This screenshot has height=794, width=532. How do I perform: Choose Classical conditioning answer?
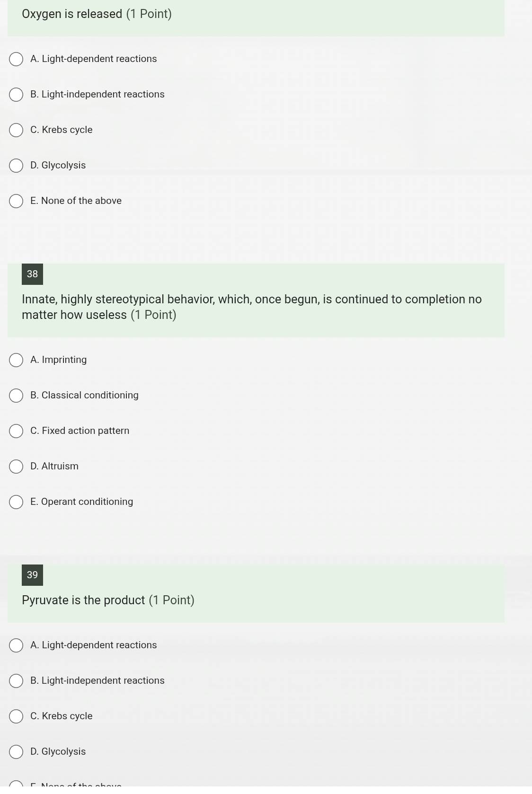coord(16,396)
